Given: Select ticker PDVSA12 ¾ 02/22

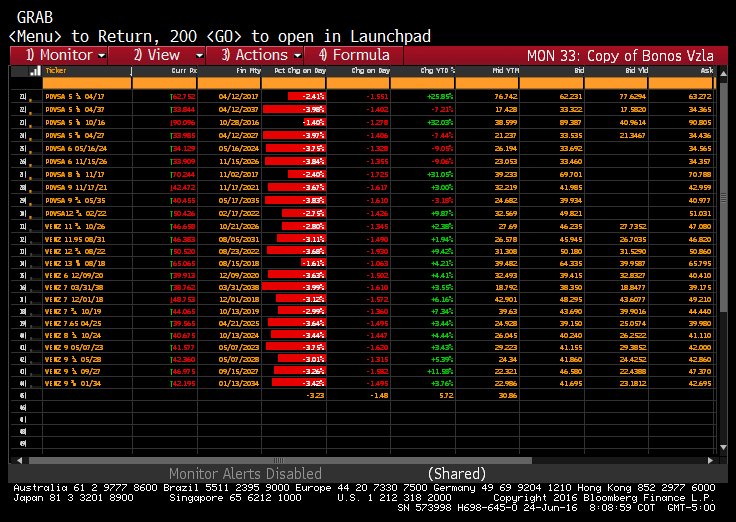Looking at the screenshot, I should [76, 214].
